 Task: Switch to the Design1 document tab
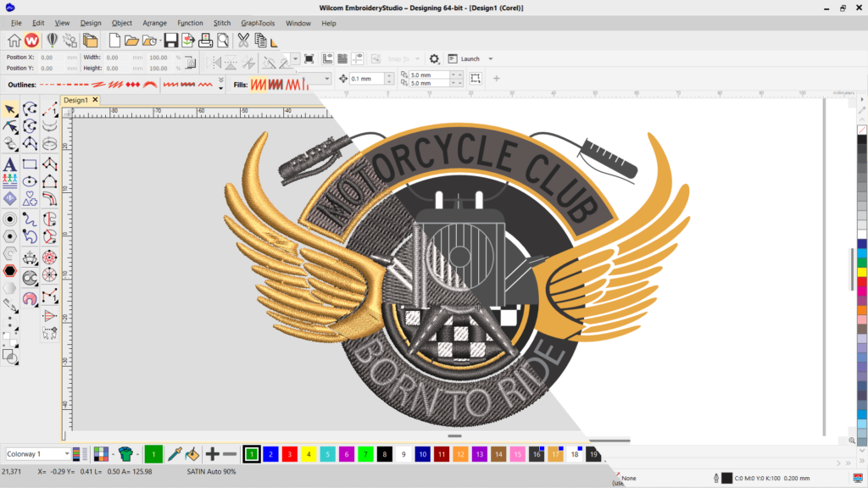tap(75, 99)
